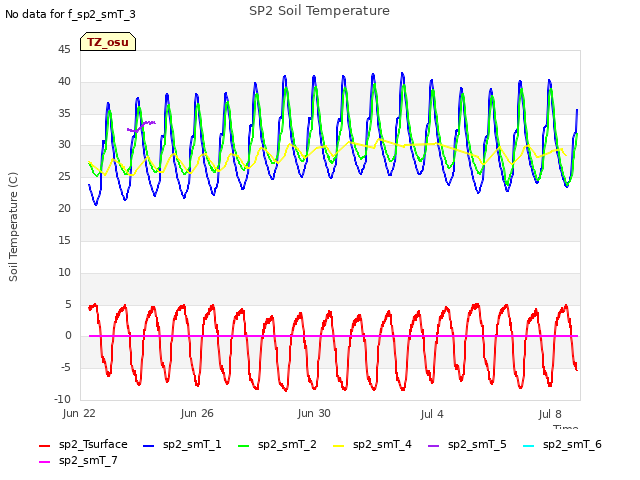This screenshot has height=480, width=640.
Task: Click the Jun 22 x-axis tick label
Action: pos(79,413)
